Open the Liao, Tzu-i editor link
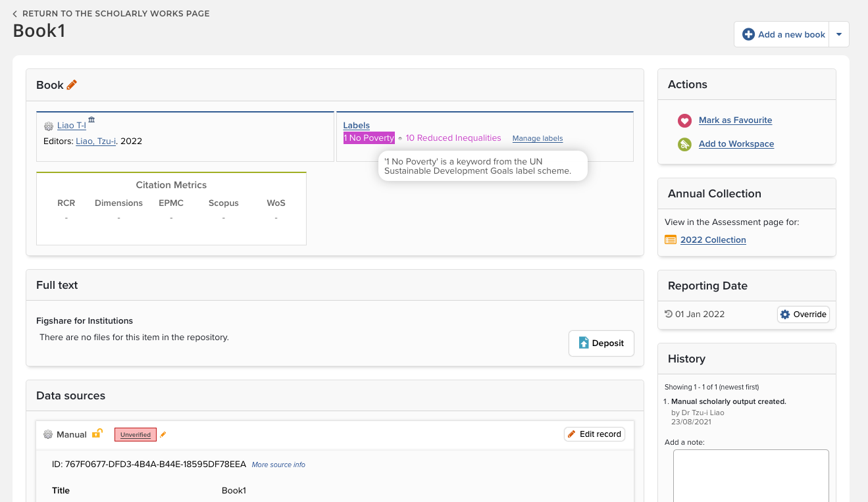The height and width of the screenshot is (502, 868). 96,141
